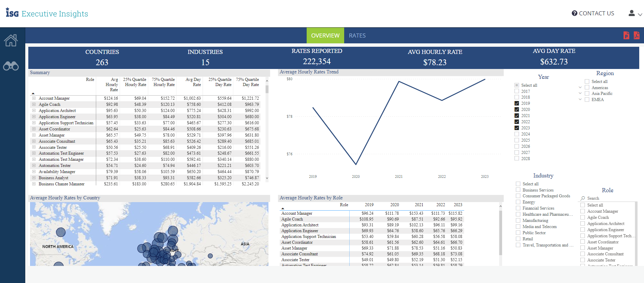Open the user account icon
The image size is (644, 283).
coord(632,13)
